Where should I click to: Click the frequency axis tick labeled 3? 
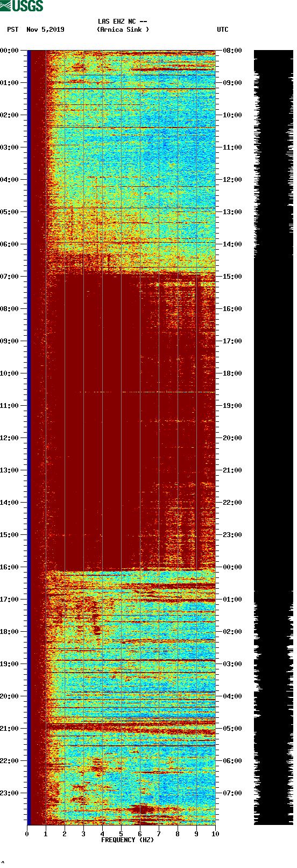tap(83, 834)
